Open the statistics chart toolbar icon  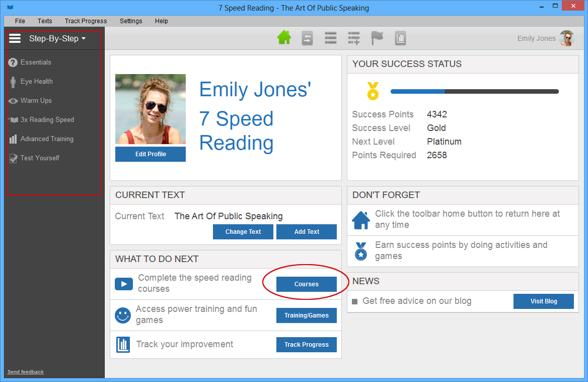(x=400, y=38)
